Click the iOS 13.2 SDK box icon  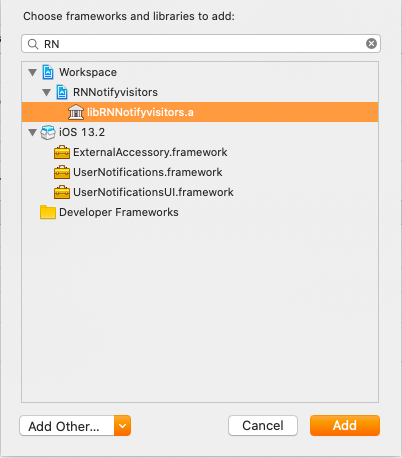(48, 132)
